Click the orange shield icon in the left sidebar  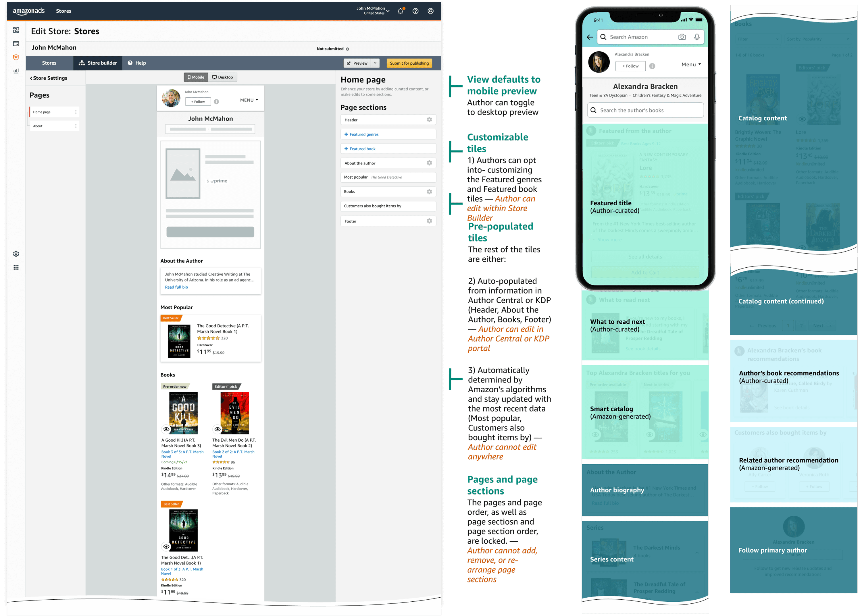pos(16,57)
